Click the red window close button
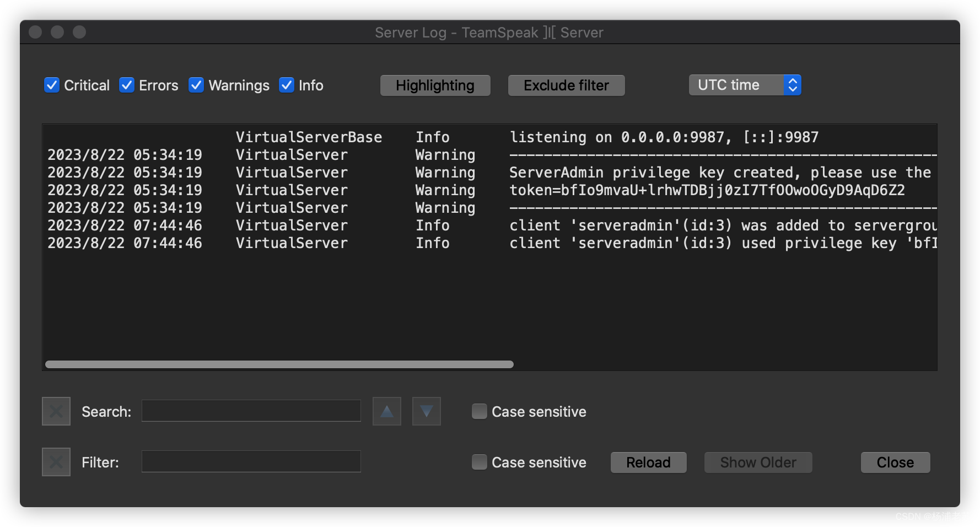 pos(35,32)
